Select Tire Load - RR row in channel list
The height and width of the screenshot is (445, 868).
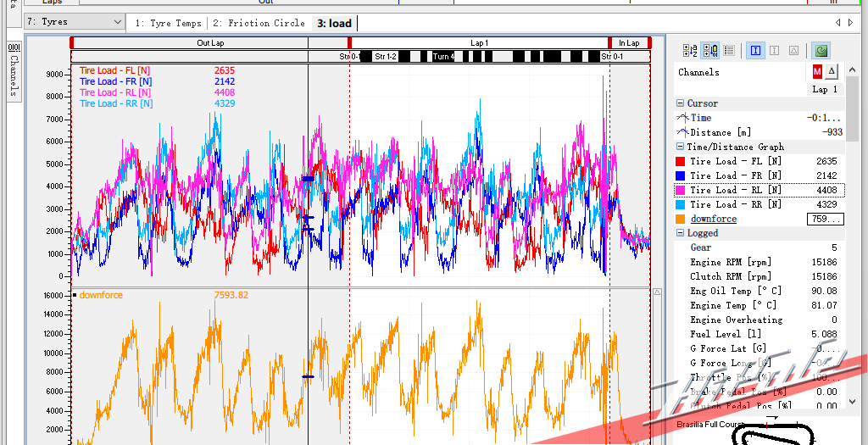tap(759, 204)
